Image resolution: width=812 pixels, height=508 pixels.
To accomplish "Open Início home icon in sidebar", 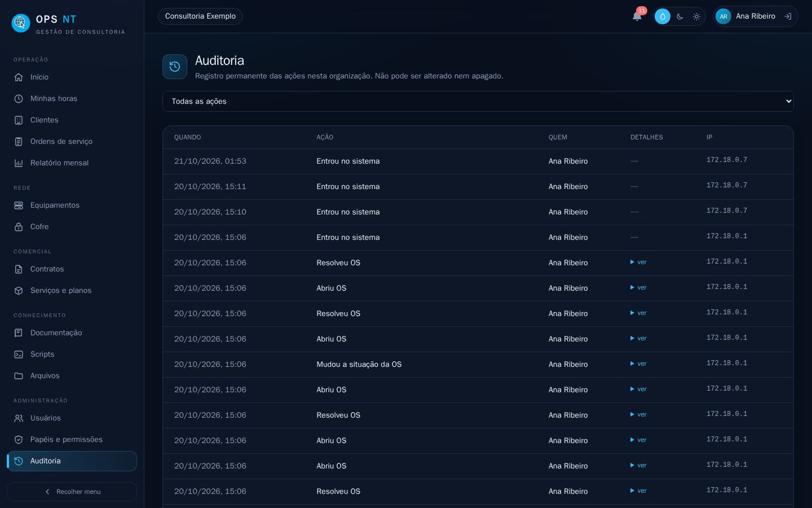I will pos(19,77).
